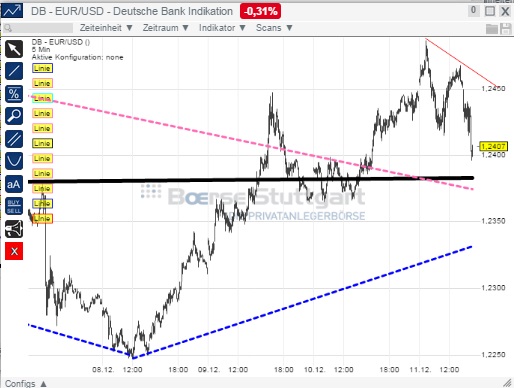Pick the magnifier zoom tool
The image size is (529, 388).
14,116
